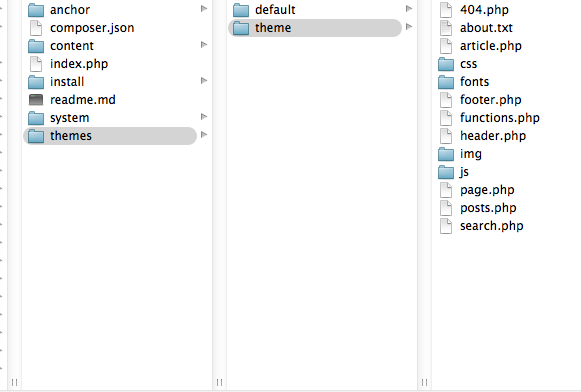Expand the default theme folder arrow
The width and height of the screenshot is (581, 392).
tap(409, 8)
